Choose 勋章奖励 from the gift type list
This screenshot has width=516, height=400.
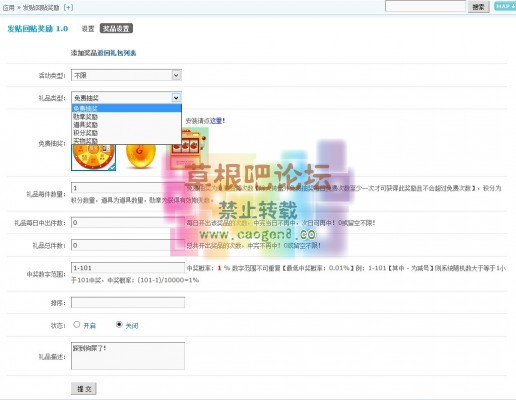[126, 117]
